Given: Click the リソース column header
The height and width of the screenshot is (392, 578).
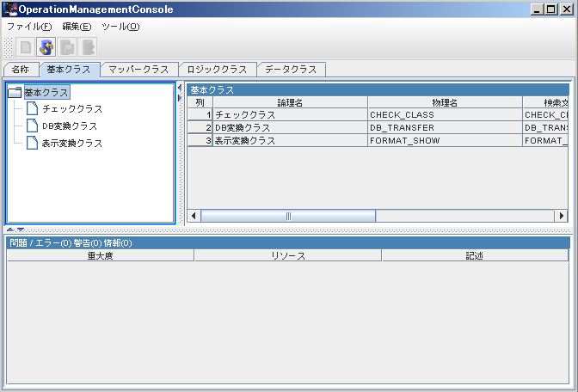Looking at the screenshot, I should (288, 255).
